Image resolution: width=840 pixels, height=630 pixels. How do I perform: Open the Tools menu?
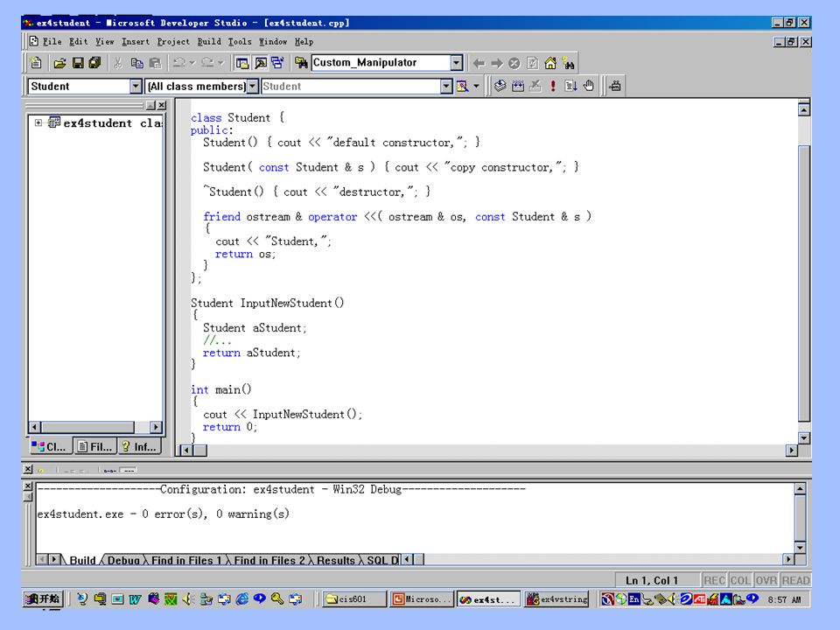(x=240, y=42)
